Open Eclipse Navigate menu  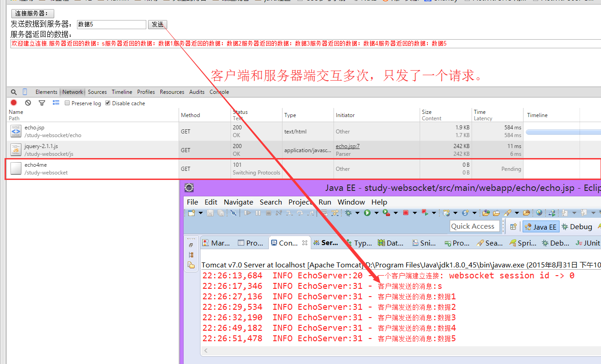(x=238, y=202)
